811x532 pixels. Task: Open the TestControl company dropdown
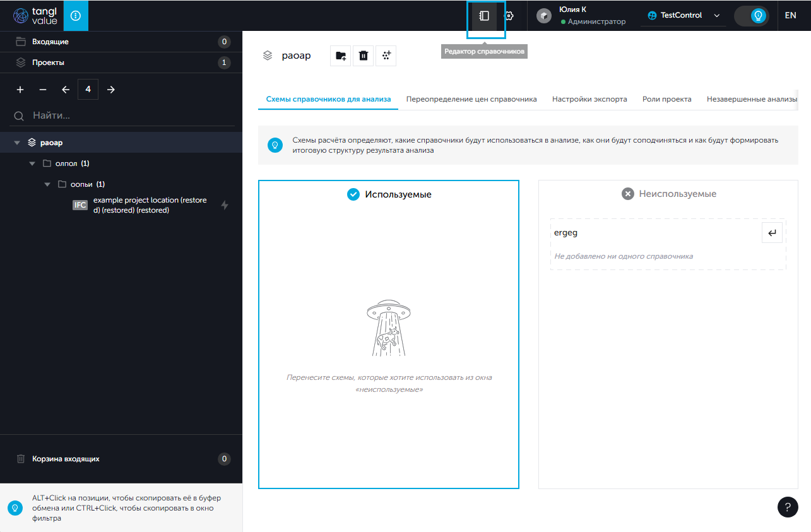pos(683,16)
